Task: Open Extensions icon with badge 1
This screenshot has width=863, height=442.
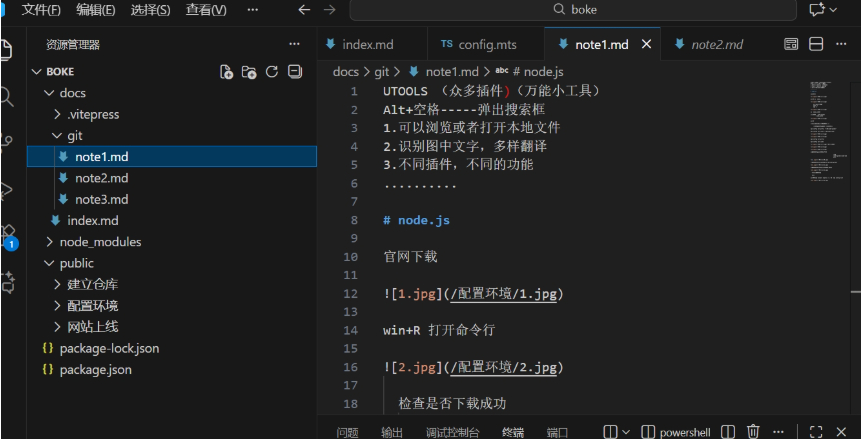Action: click(x=8, y=238)
